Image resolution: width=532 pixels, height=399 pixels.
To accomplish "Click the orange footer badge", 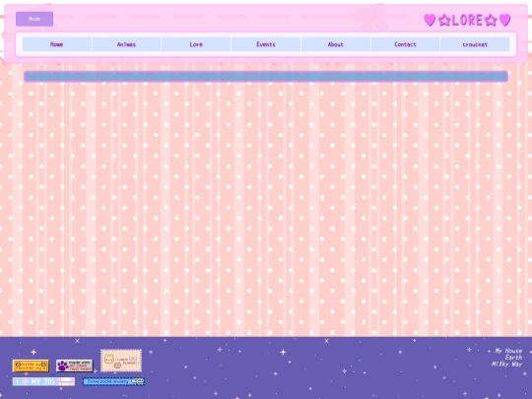I will pyautogui.click(x=31, y=366).
